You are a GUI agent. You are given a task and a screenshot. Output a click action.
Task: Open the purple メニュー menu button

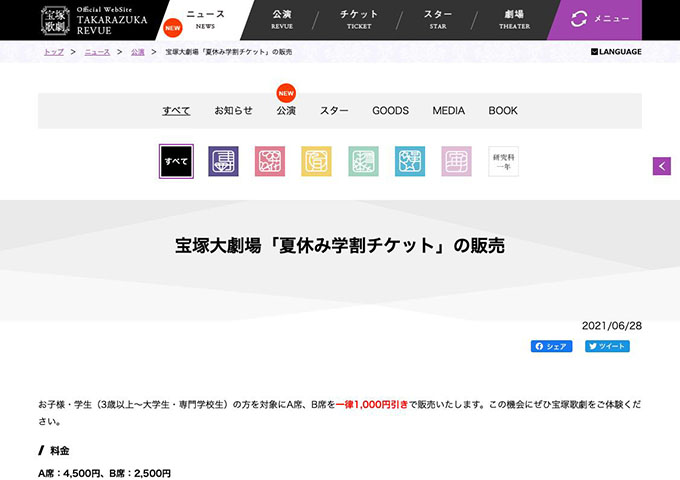pyautogui.click(x=599, y=19)
